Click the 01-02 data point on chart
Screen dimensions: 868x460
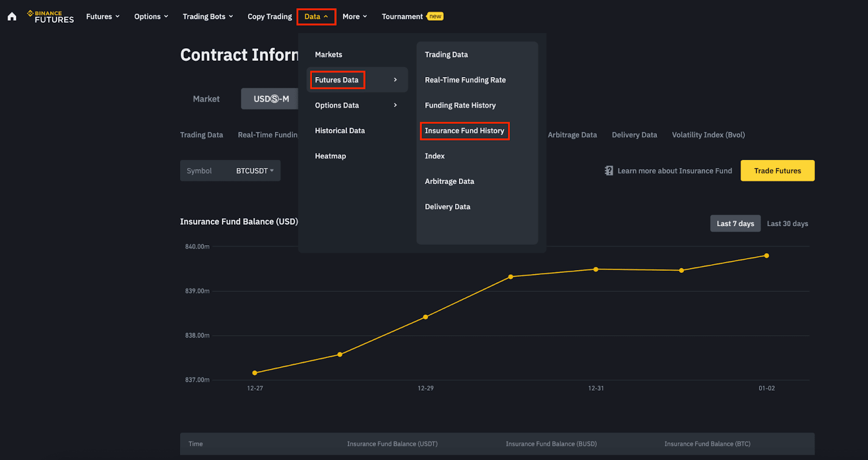pyautogui.click(x=767, y=255)
